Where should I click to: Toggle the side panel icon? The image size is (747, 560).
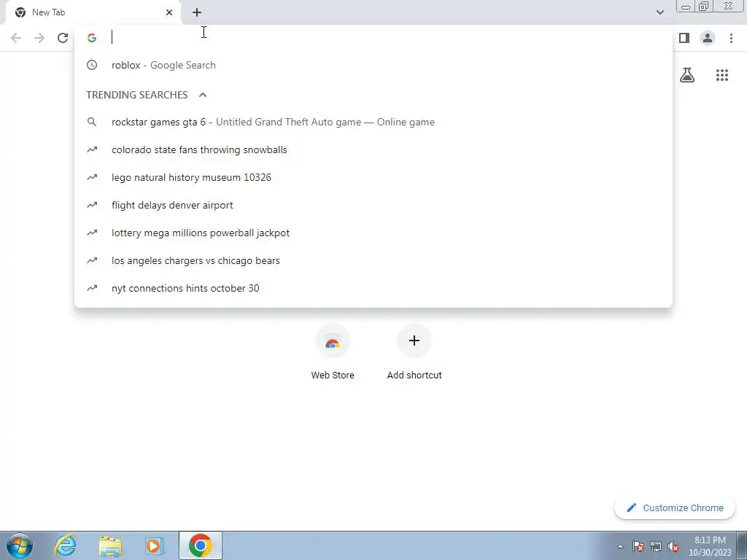(x=684, y=38)
